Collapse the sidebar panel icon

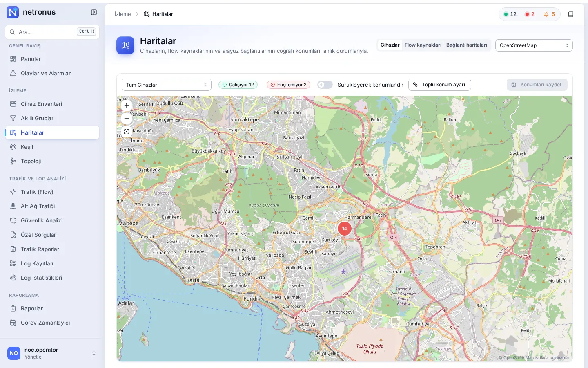(x=94, y=12)
